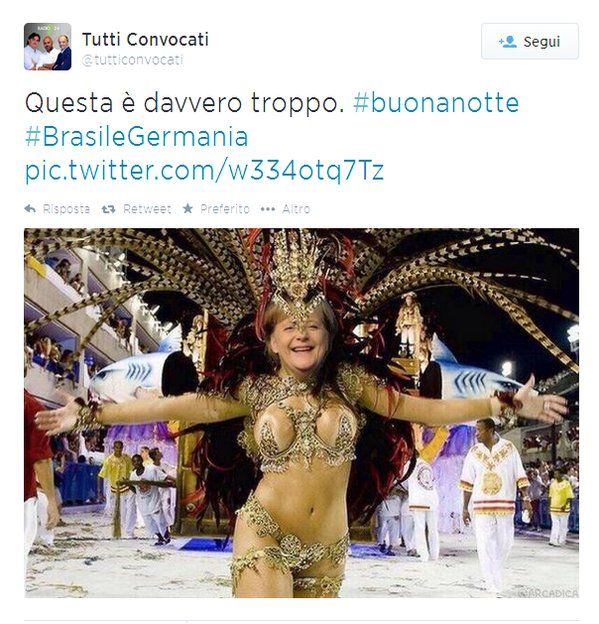This screenshot has width=599, height=624.
Task: Expand the Altro options menu
Action: click(296, 209)
